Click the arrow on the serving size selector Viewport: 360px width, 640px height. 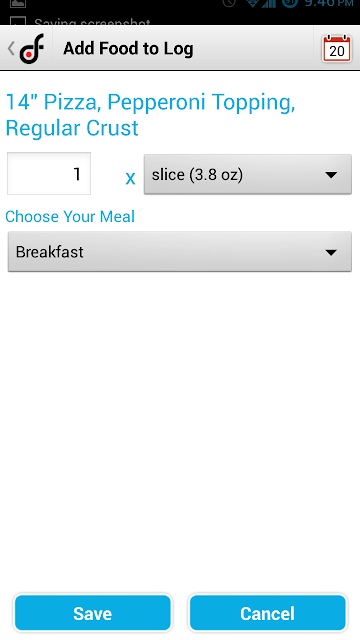pyautogui.click(x=331, y=175)
